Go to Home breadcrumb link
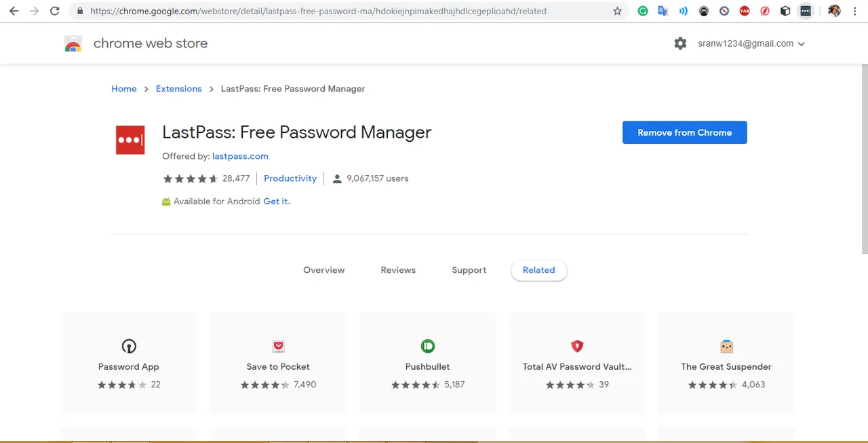The width and height of the screenshot is (868, 443). pyautogui.click(x=124, y=89)
